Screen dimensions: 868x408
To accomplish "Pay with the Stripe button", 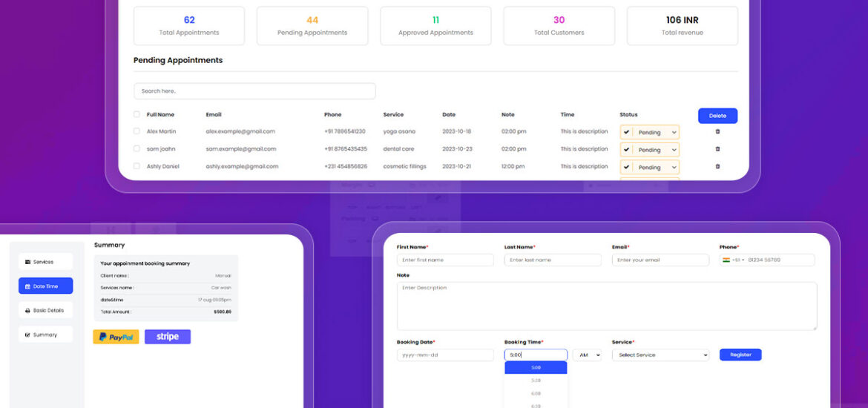I will point(168,337).
